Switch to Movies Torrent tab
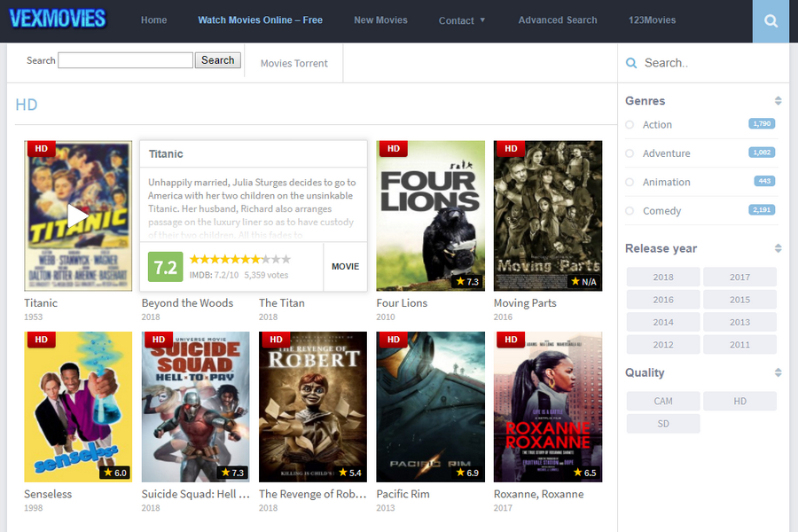This screenshot has height=532, width=798. click(x=293, y=64)
